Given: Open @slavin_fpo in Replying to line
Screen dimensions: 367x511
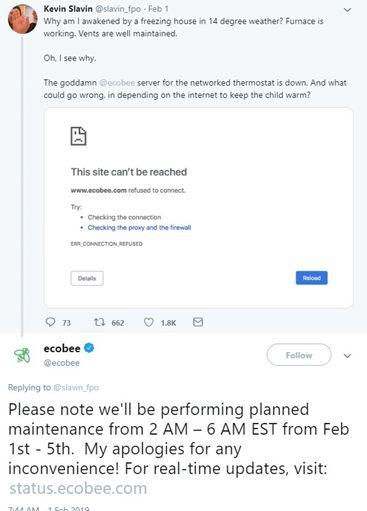Looking at the screenshot, I should click(x=76, y=388).
